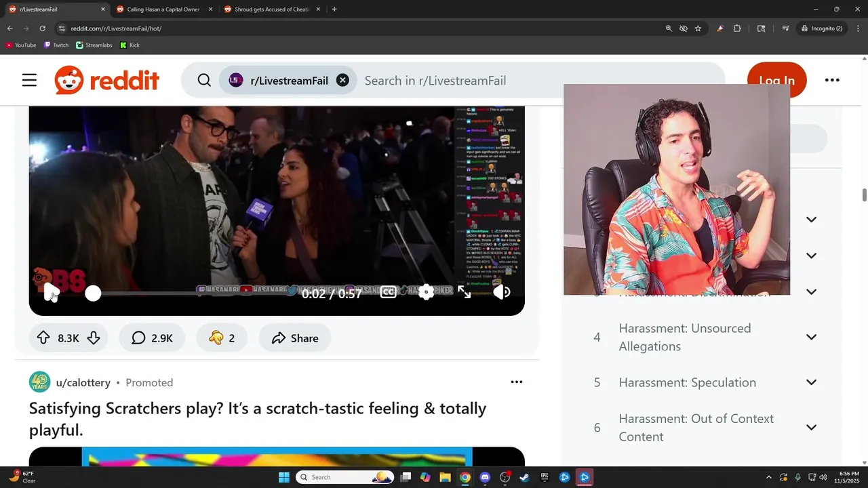Remove the r/LivestreamFail search filter
Viewport: 868px width, 488px height.
tap(343, 80)
